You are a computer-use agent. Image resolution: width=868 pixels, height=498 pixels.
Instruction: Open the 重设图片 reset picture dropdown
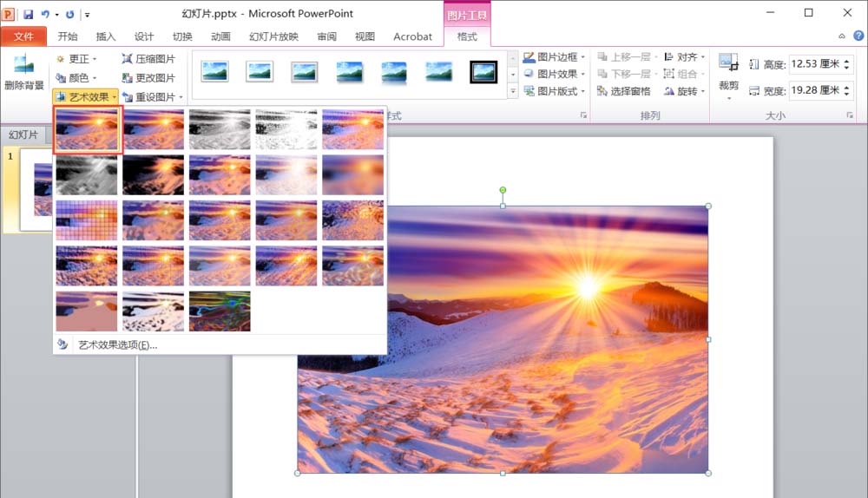152,97
